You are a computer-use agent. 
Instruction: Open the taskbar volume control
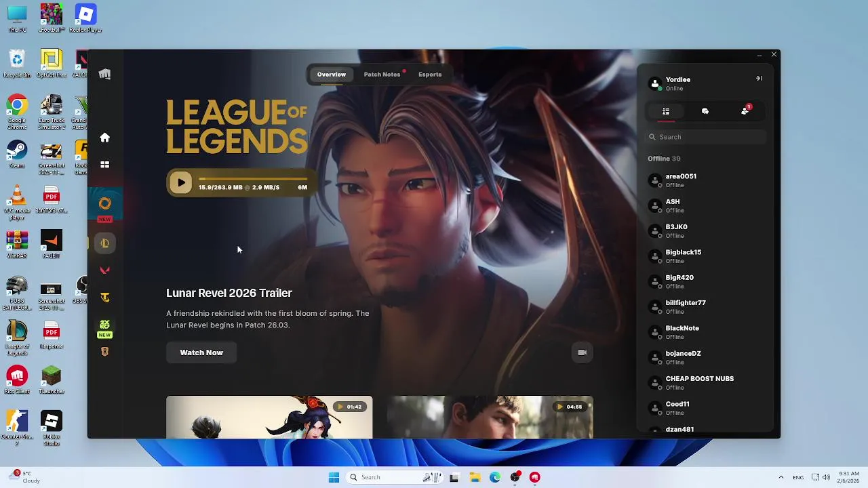click(826, 477)
